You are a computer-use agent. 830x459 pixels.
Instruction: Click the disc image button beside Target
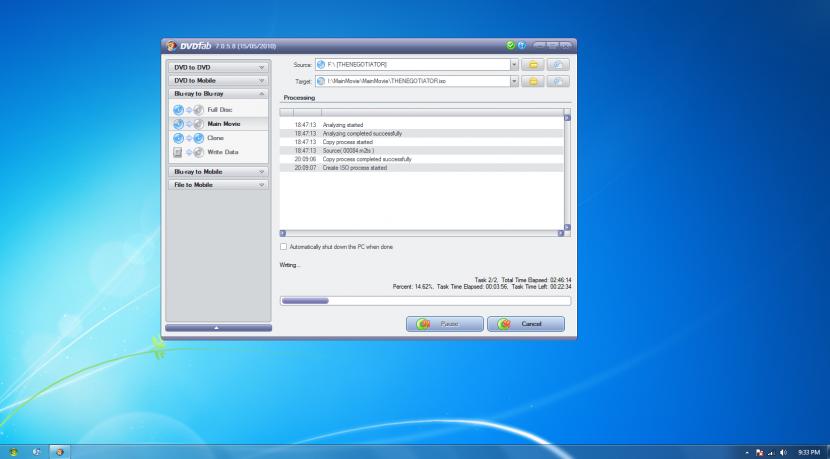pos(558,81)
